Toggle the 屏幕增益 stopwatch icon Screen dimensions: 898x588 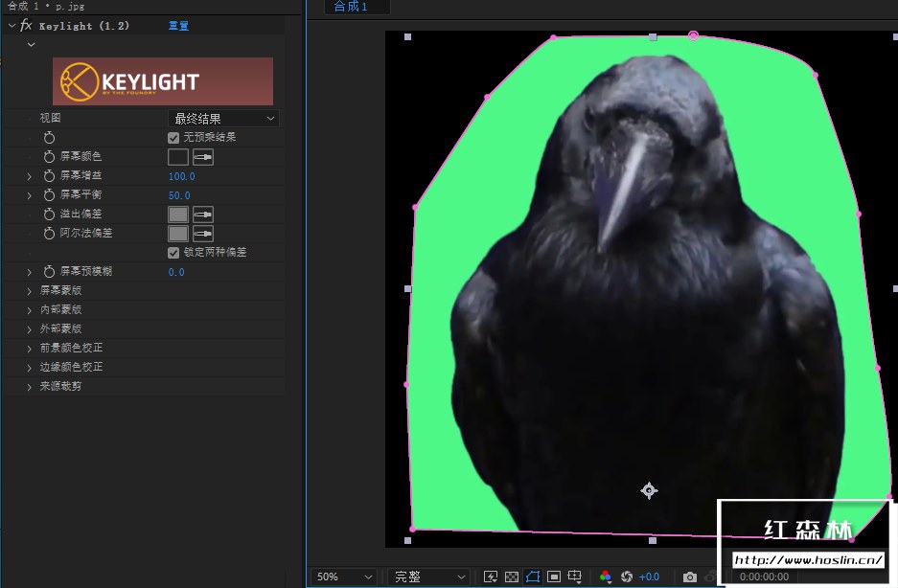pyautogui.click(x=50, y=176)
